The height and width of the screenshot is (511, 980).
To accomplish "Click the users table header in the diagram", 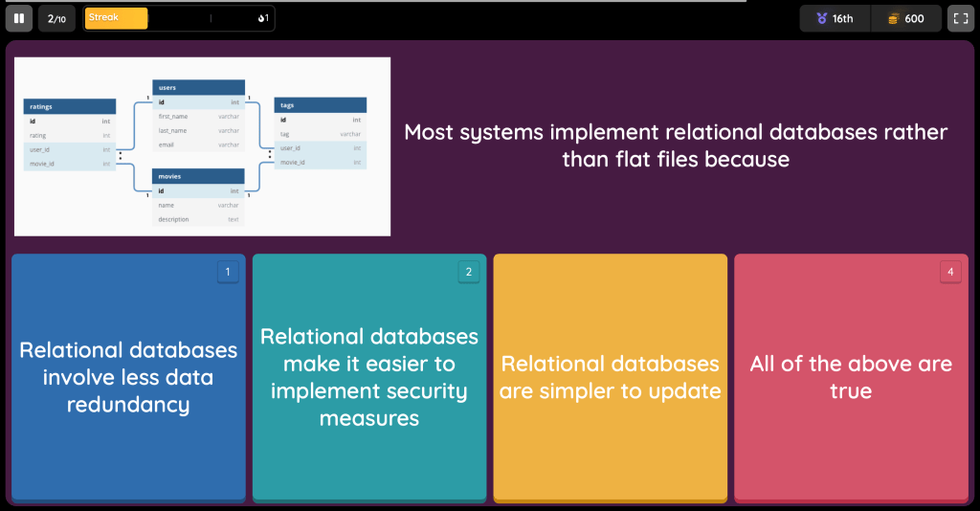I will click(198, 87).
